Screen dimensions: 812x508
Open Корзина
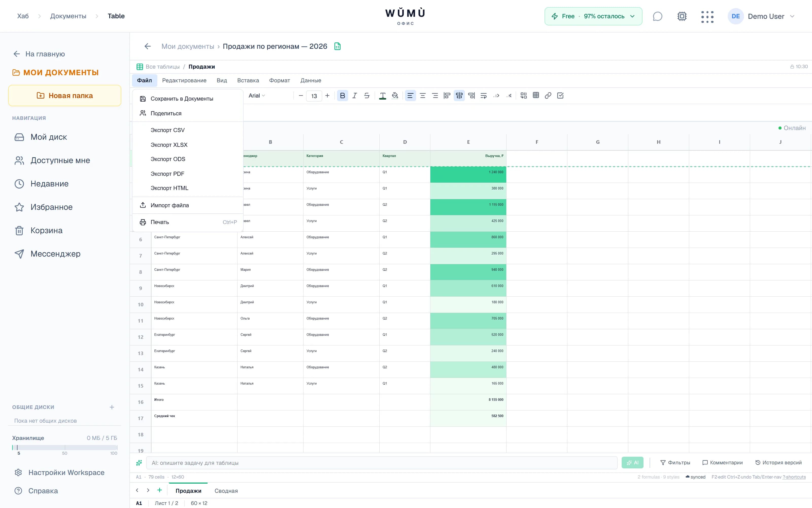(x=64, y=230)
